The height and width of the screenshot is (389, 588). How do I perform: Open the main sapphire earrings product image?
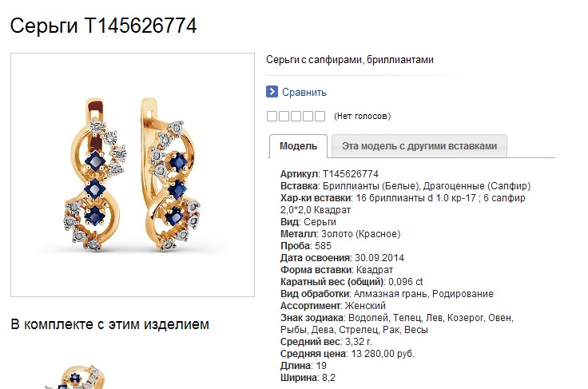coord(133,175)
